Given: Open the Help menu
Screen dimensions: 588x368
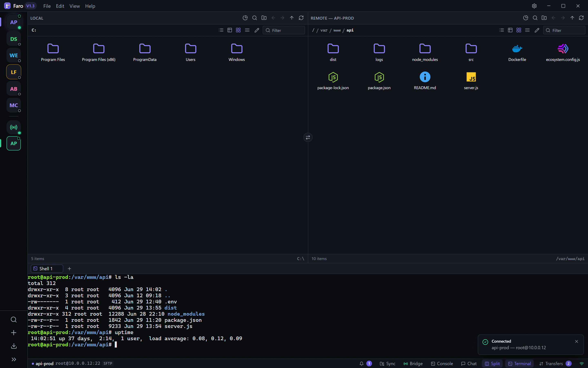Looking at the screenshot, I should (x=90, y=6).
